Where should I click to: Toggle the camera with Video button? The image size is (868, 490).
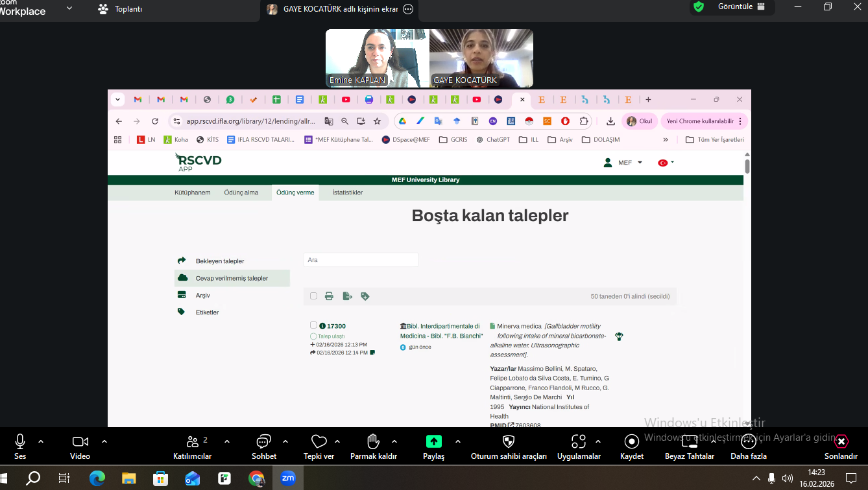(80, 446)
